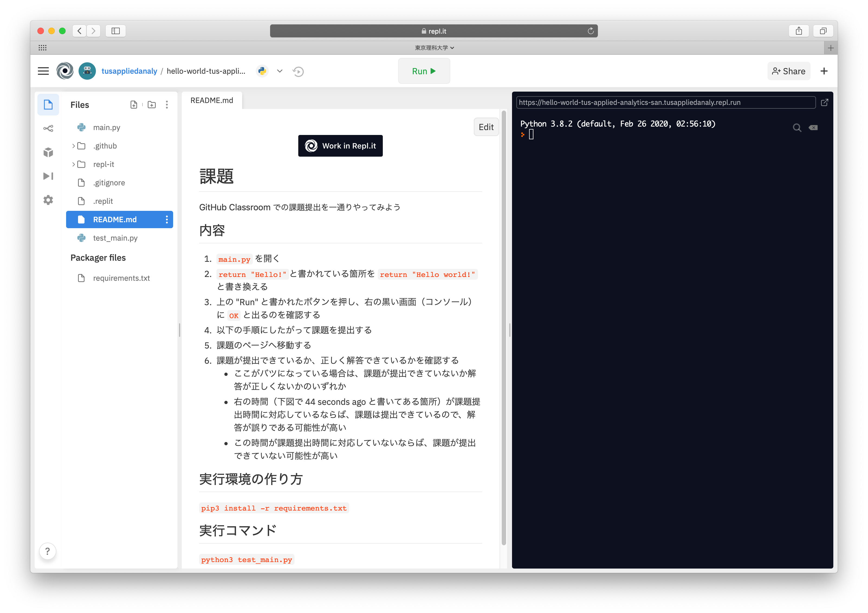The height and width of the screenshot is (613, 868).
Task: Click hello-world-tus-appli repl name
Action: pos(206,71)
